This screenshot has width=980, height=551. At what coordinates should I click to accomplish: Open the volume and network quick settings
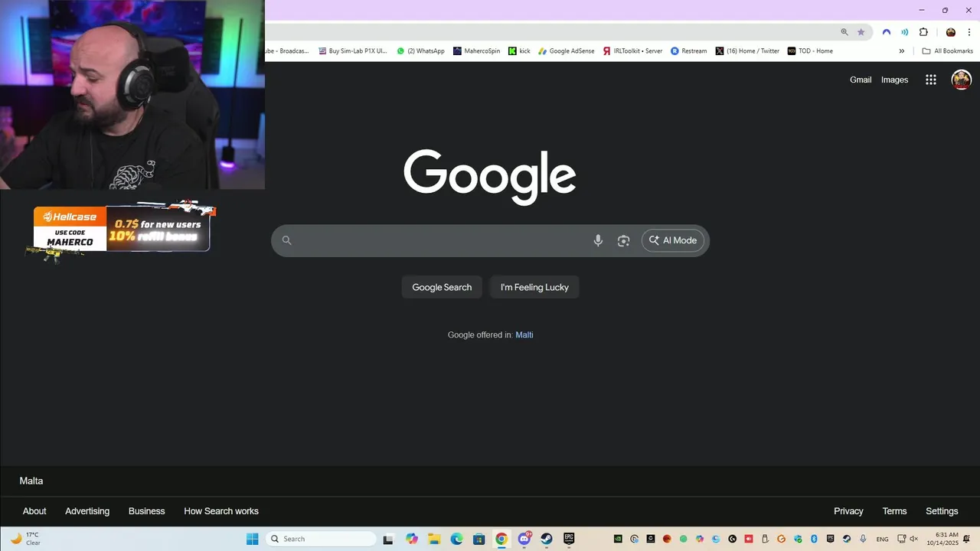tap(907, 539)
